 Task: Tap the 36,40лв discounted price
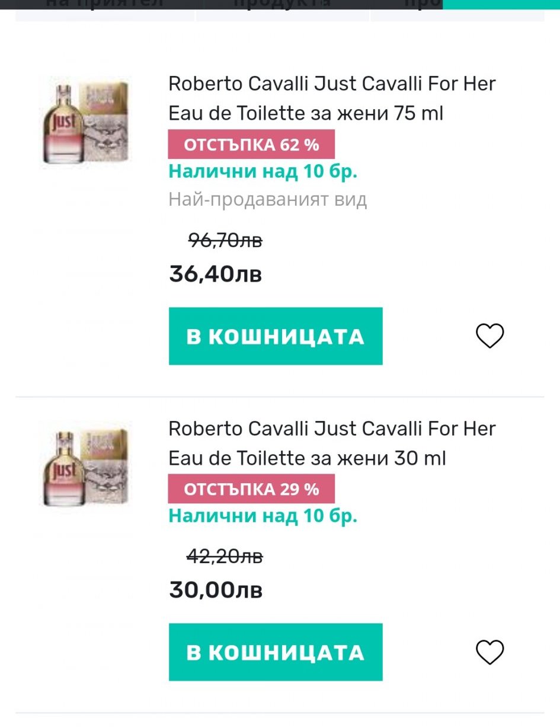(x=215, y=274)
